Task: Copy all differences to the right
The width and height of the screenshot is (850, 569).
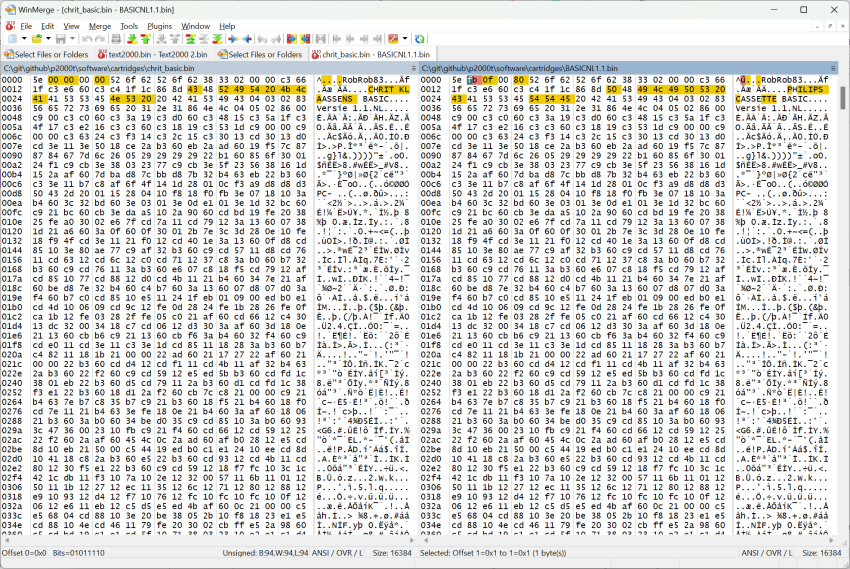Action: pyautogui.click(x=291, y=38)
